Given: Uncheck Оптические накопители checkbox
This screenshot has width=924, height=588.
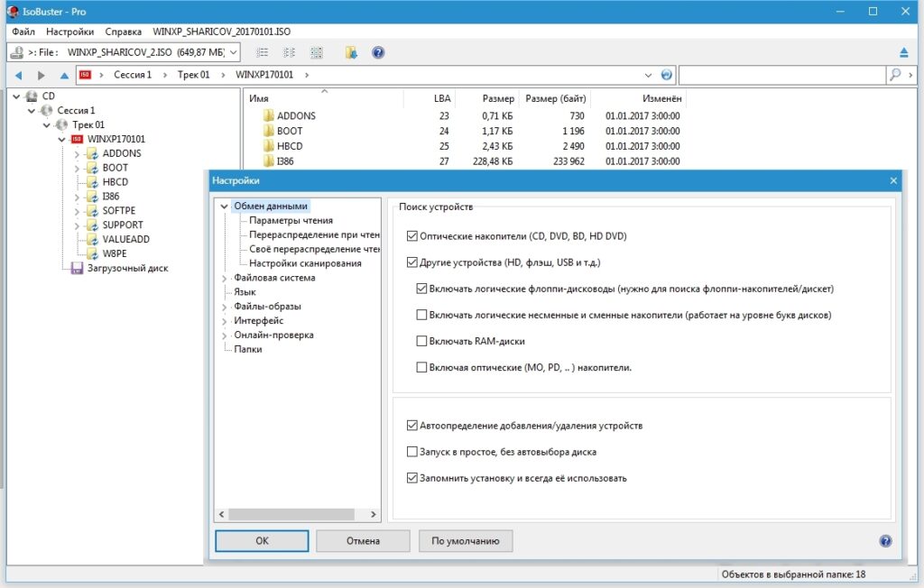Looking at the screenshot, I should (x=411, y=236).
